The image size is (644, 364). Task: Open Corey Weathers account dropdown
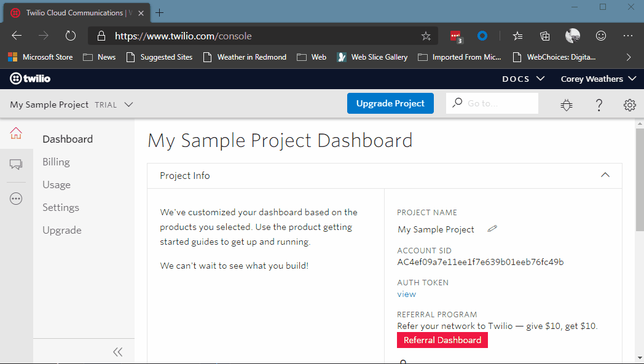(x=599, y=79)
